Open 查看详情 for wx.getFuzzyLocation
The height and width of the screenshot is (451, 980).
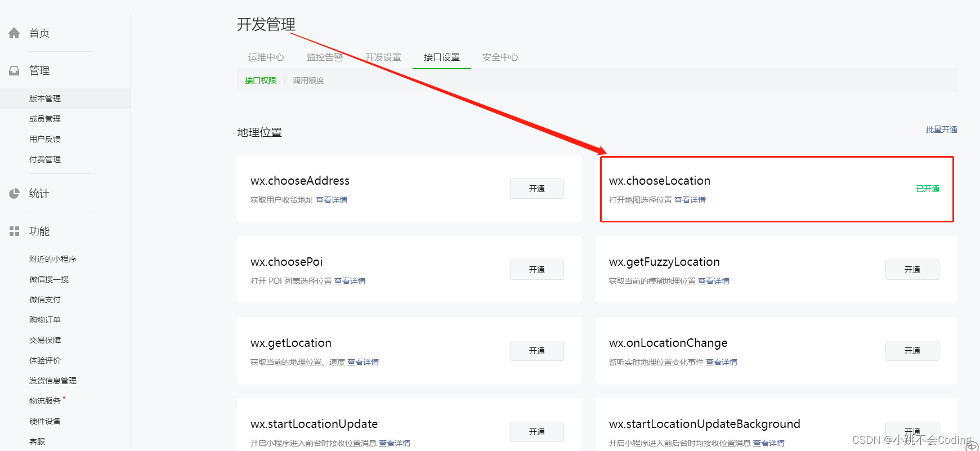[714, 281]
